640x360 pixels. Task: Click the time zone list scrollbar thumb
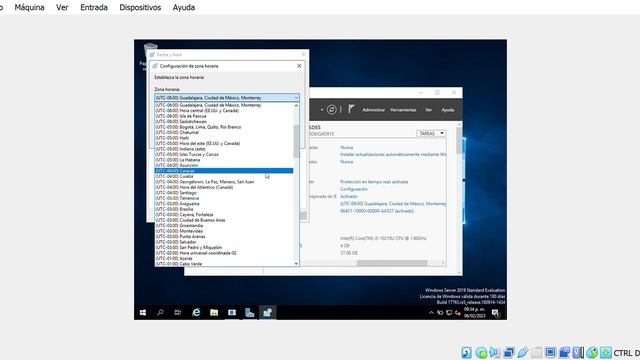296,141
